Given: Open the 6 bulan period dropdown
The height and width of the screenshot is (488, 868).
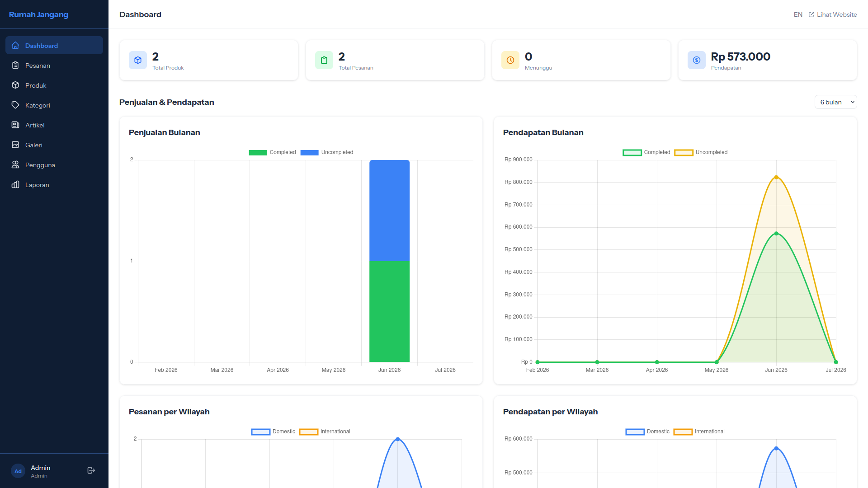Looking at the screenshot, I should coord(835,102).
